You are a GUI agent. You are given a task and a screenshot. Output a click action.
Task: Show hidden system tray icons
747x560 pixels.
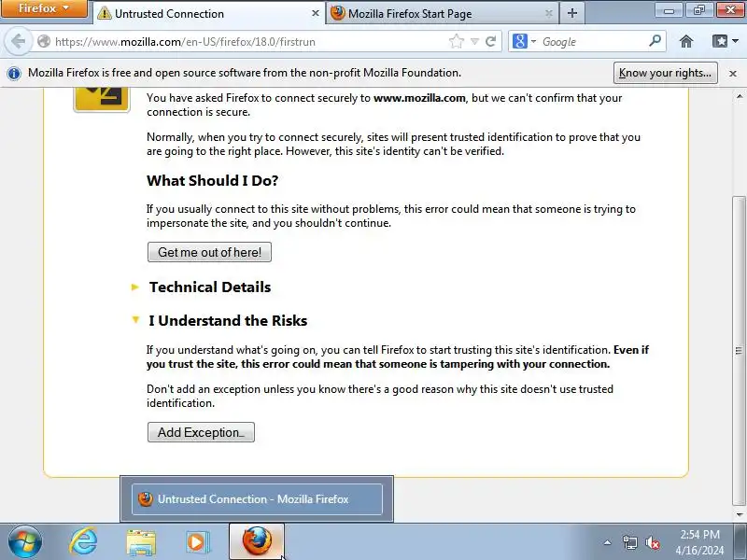[x=608, y=542]
